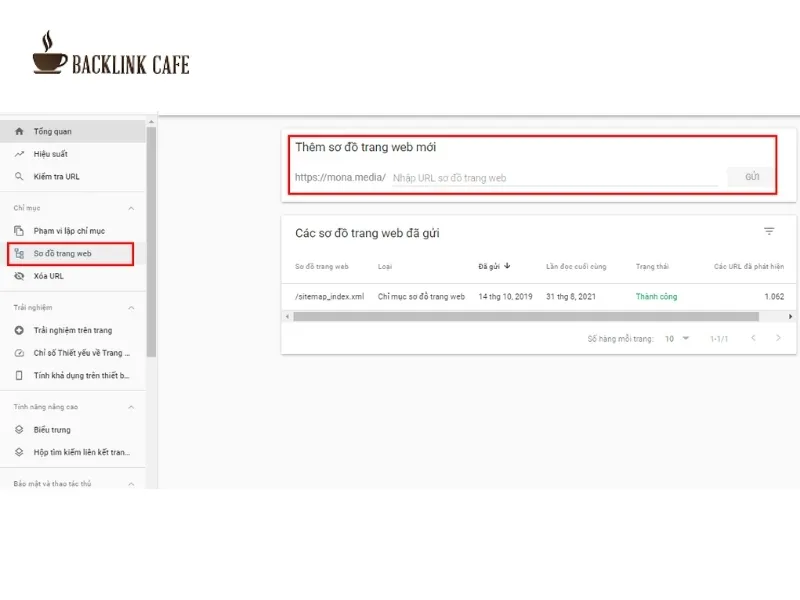Click the GỬI submit button
The width and height of the screenshot is (800, 600).
752,177
